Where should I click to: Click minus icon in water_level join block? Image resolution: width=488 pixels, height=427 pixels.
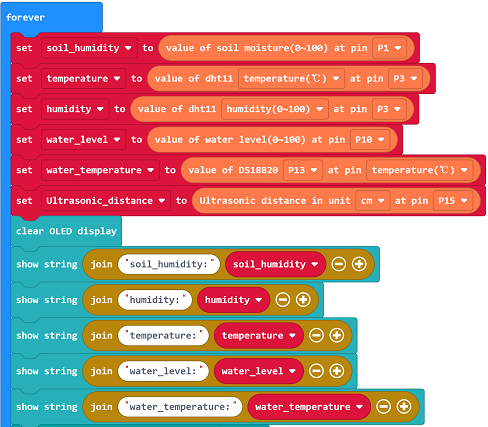(316, 371)
